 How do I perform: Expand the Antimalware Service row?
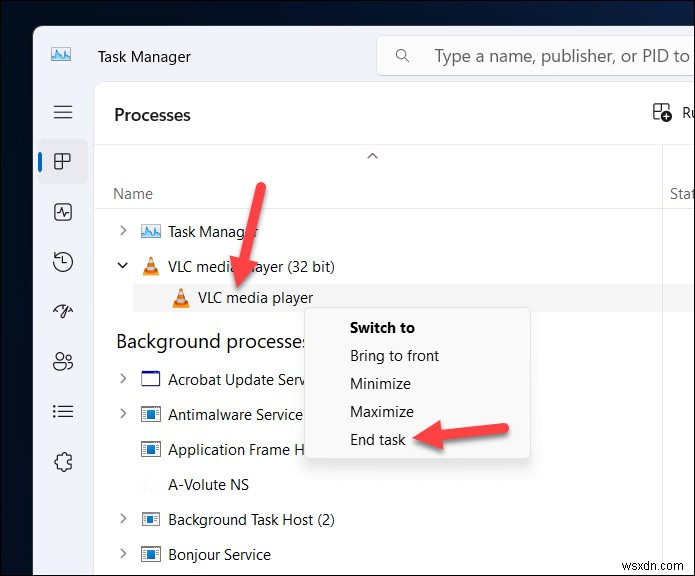coord(123,414)
